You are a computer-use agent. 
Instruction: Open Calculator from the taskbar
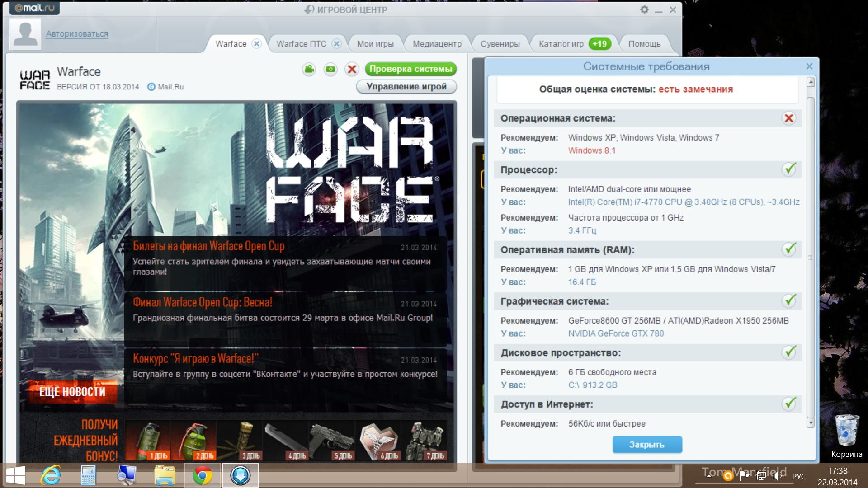click(x=88, y=476)
